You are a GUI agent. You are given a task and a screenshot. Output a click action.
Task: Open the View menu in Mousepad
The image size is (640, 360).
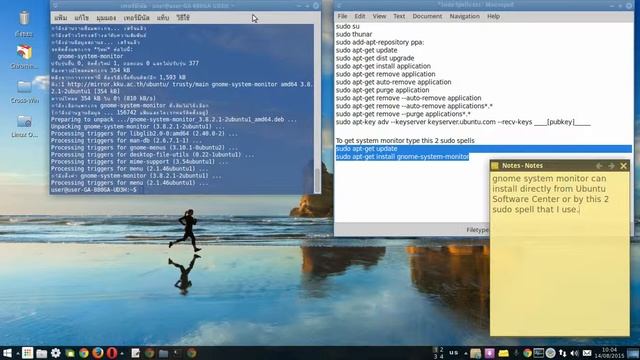point(379,16)
